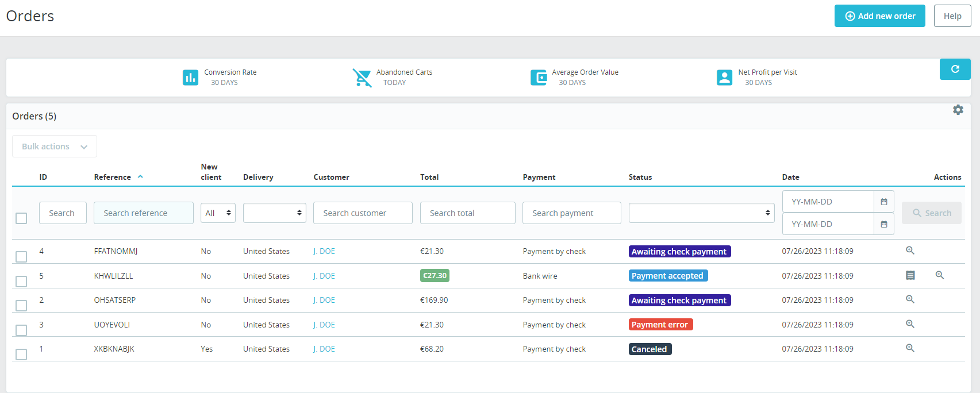Sort by the Total column header
This screenshot has width=980, height=393.
tap(429, 177)
